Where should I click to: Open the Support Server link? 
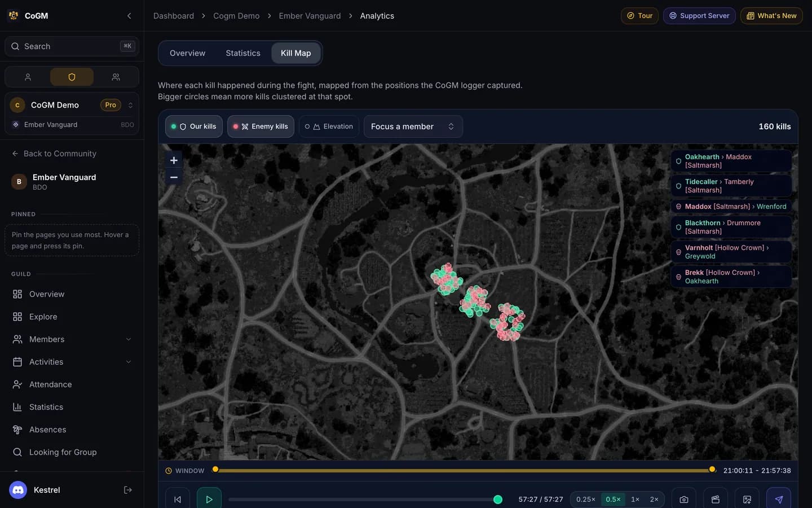coord(699,16)
